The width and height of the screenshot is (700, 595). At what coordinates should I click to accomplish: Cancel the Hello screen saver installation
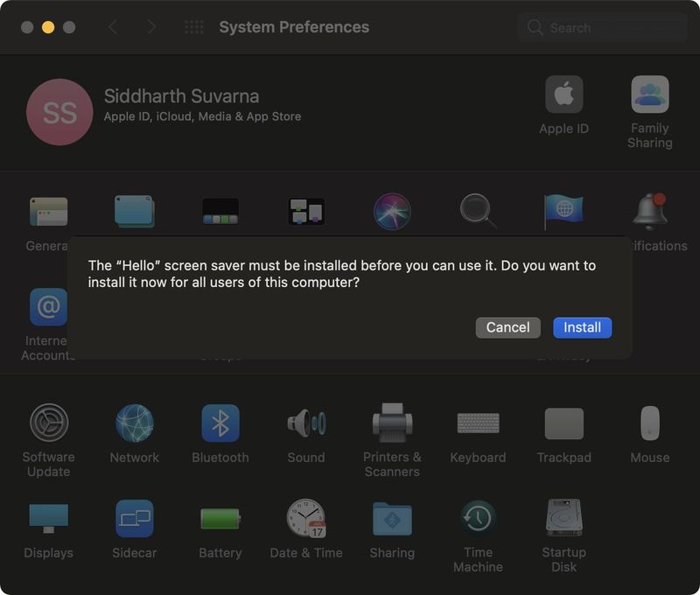pyautogui.click(x=508, y=327)
